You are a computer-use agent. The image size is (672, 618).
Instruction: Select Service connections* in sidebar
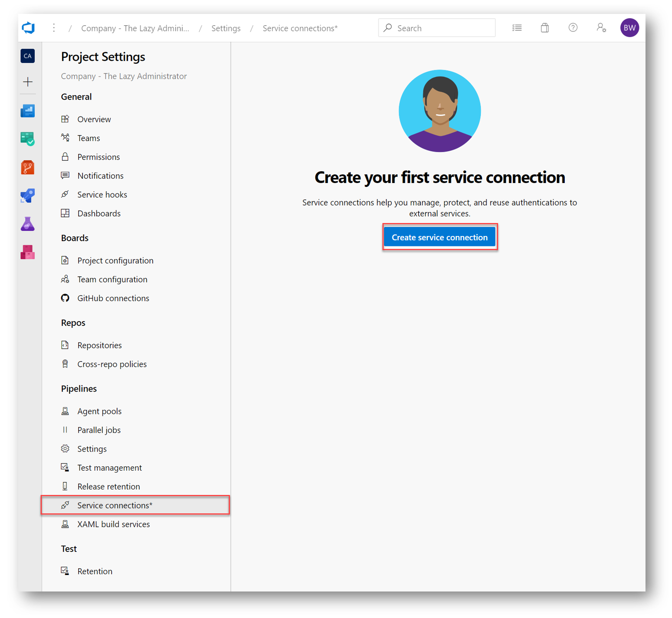point(136,505)
